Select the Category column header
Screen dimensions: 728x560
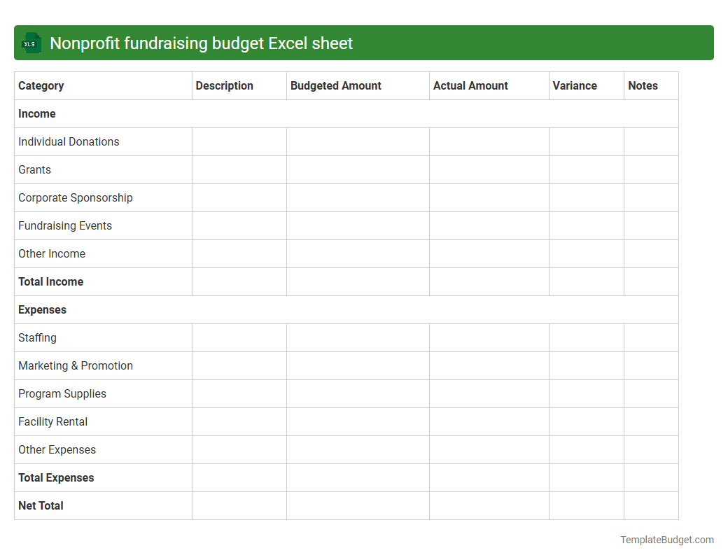pyautogui.click(x=41, y=85)
